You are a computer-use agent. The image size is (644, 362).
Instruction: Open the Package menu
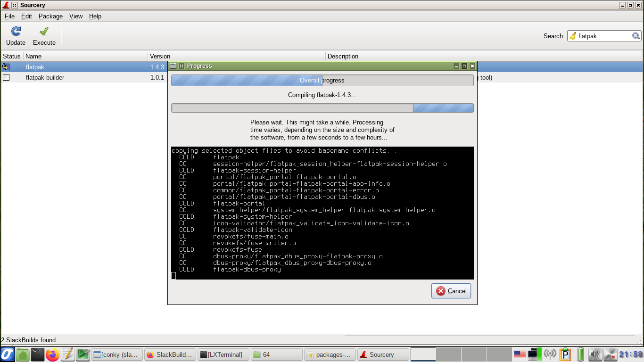pyautogui.click(x=50, y=16)
